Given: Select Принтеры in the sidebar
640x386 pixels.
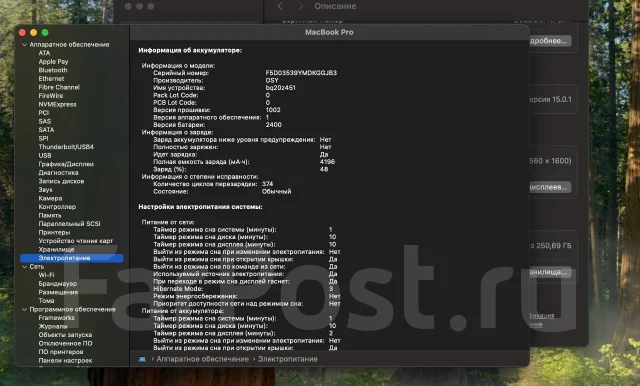Looking at the screenshot, I should 54,232.
